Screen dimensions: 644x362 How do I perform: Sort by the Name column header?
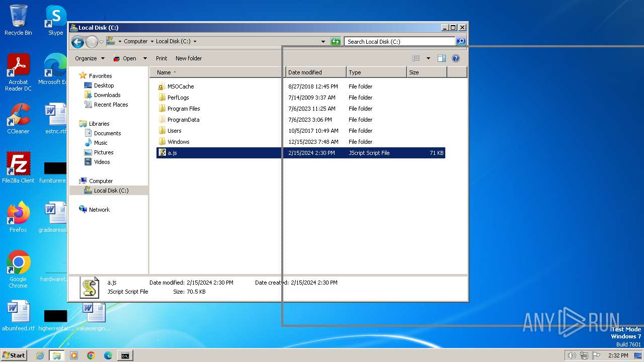[x=217, y=72]
